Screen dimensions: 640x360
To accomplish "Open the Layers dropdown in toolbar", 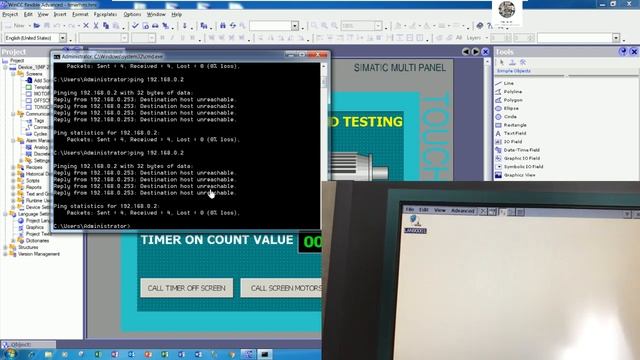I will pos(487,38).
